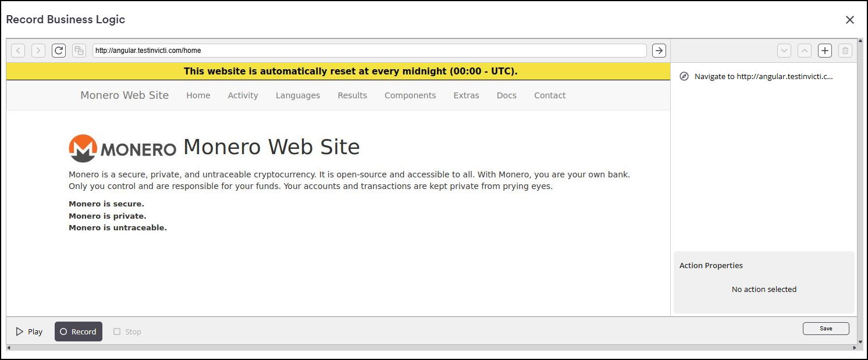Click the Action Properties heading
This screenshot has width=868, height=360.
tap(711, 265)
